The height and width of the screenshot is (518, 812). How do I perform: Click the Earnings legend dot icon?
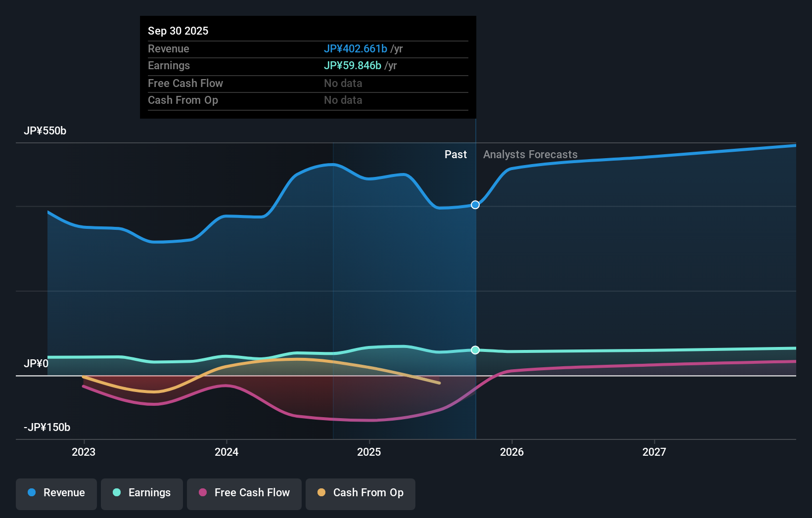pyautogui.click(x=117, y=493)
